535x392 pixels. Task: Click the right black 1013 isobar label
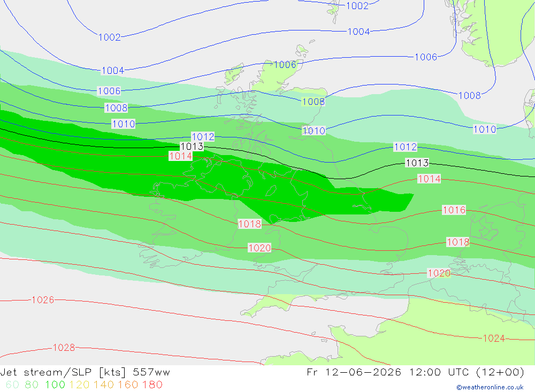tap(417, 163)
